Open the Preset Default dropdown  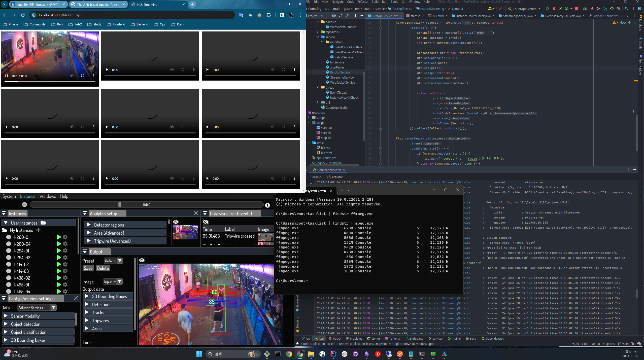(113, 261)
